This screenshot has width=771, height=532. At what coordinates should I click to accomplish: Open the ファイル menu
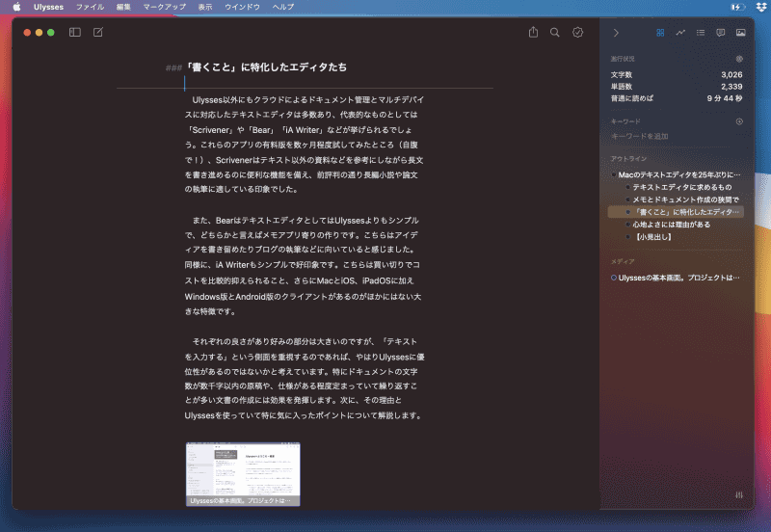tap(90, 7)
